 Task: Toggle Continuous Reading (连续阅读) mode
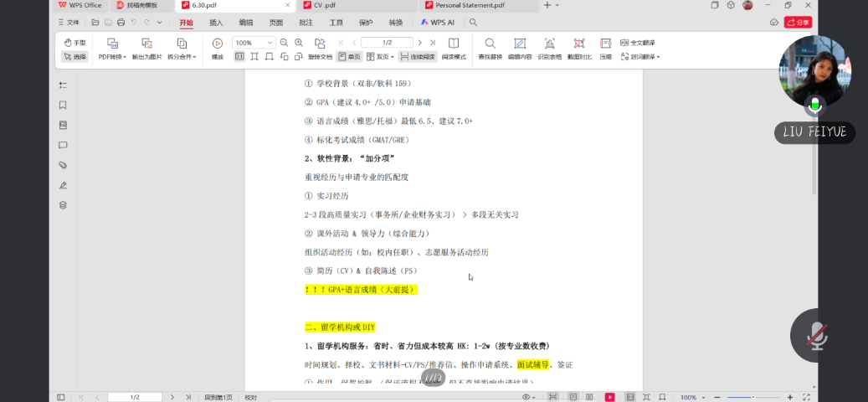pos(418,57)
